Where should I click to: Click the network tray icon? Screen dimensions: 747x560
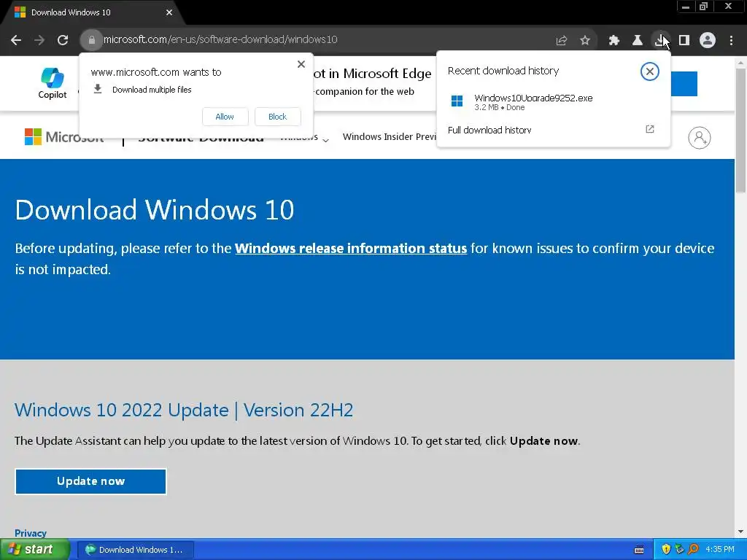pos(679,550)
